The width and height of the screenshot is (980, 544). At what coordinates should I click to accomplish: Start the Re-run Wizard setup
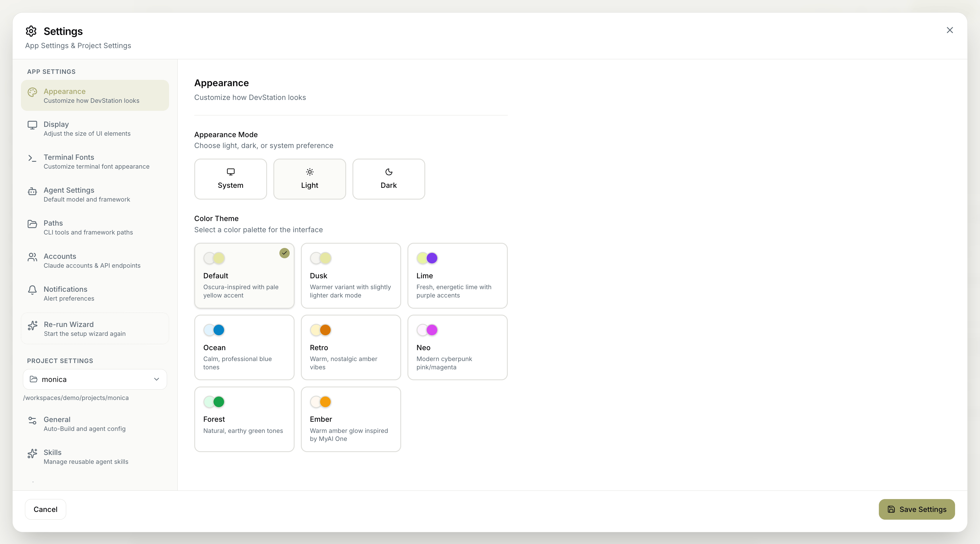(x=95, y=328)
